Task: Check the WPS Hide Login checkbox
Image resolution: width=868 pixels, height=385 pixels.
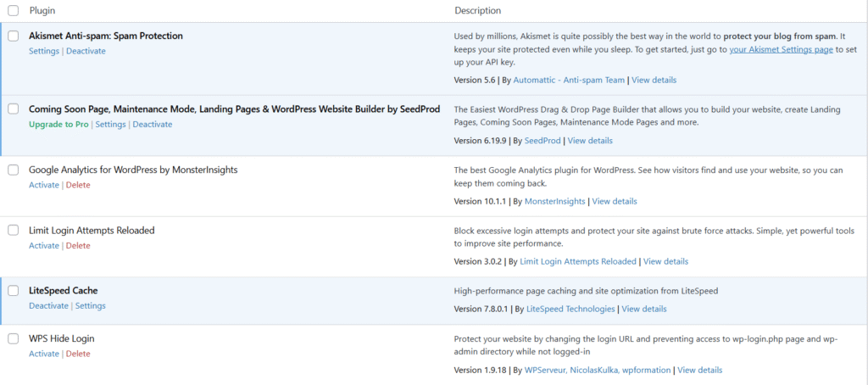Action: point(14,339)
